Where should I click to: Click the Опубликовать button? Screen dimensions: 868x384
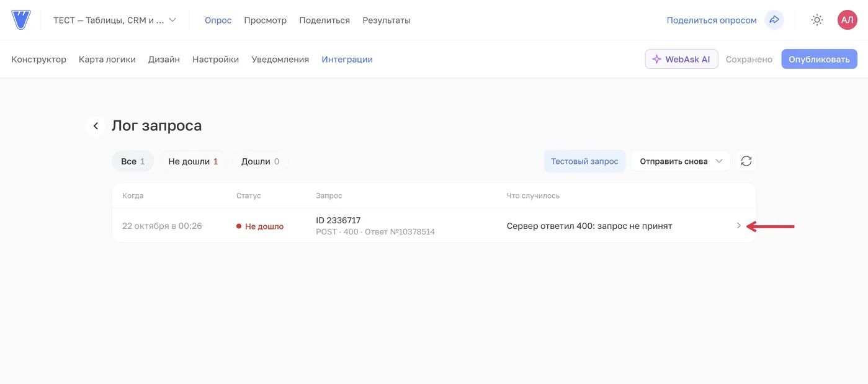click(819, 60)
